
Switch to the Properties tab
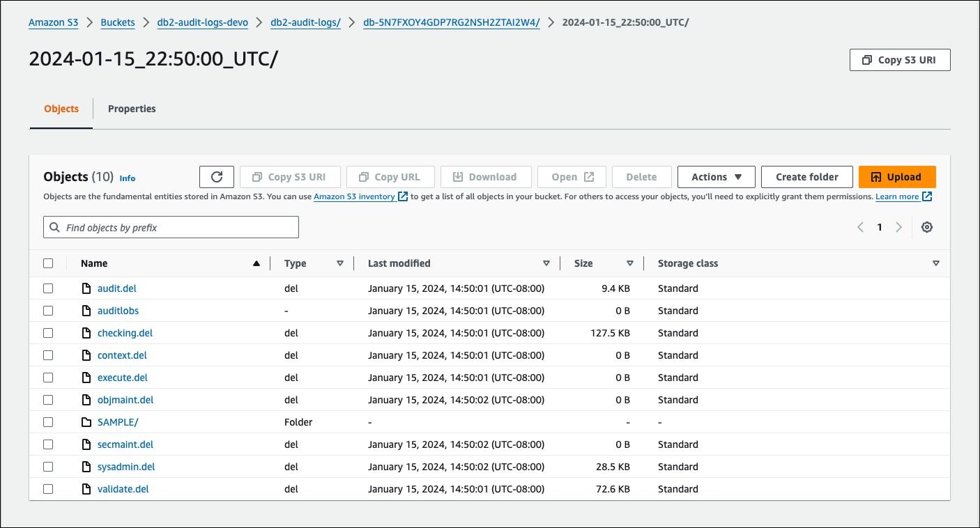[x=132, y=109]
